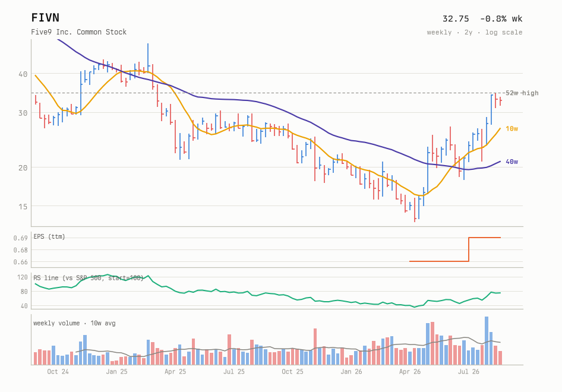Click the 'Jan 25' date axis label

[116, 372]
